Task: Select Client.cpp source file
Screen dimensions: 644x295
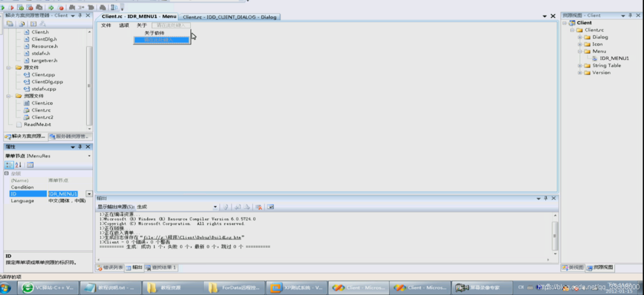Action: [x=43, y=75]
